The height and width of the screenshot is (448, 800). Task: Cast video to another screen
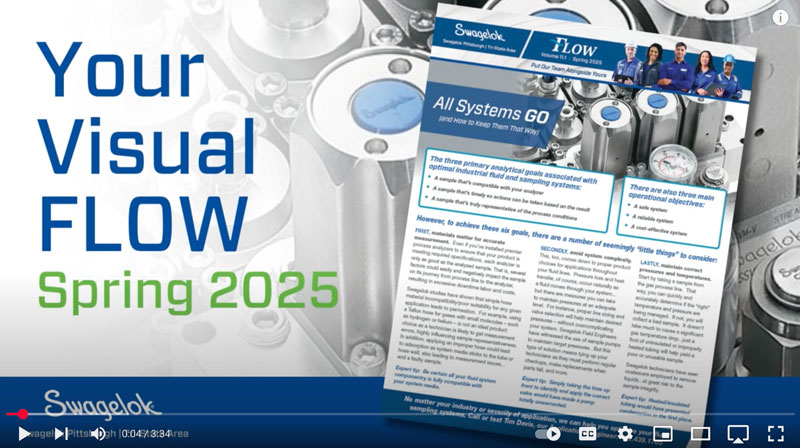738,434
